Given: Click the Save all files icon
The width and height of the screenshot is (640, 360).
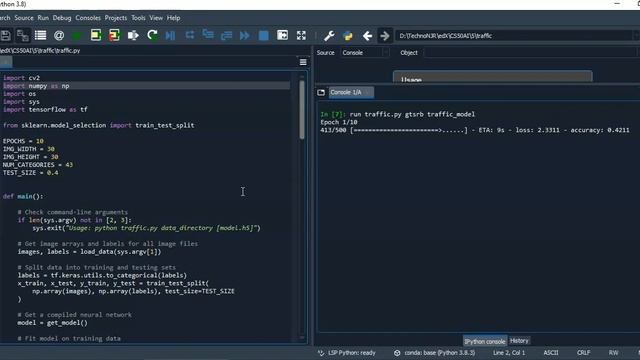Looking at the screenshot, I should [x=23, y=36].
